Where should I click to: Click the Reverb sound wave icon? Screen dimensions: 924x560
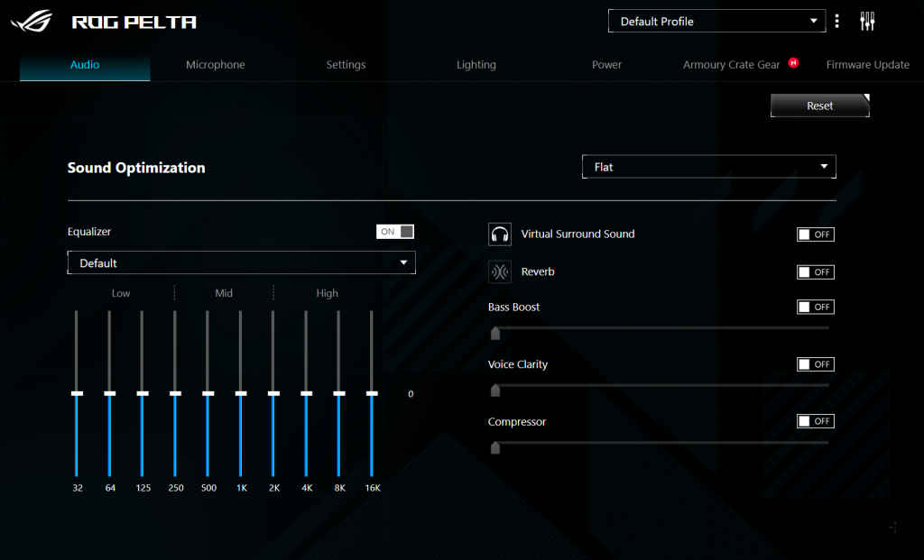(x=500, y=272)
